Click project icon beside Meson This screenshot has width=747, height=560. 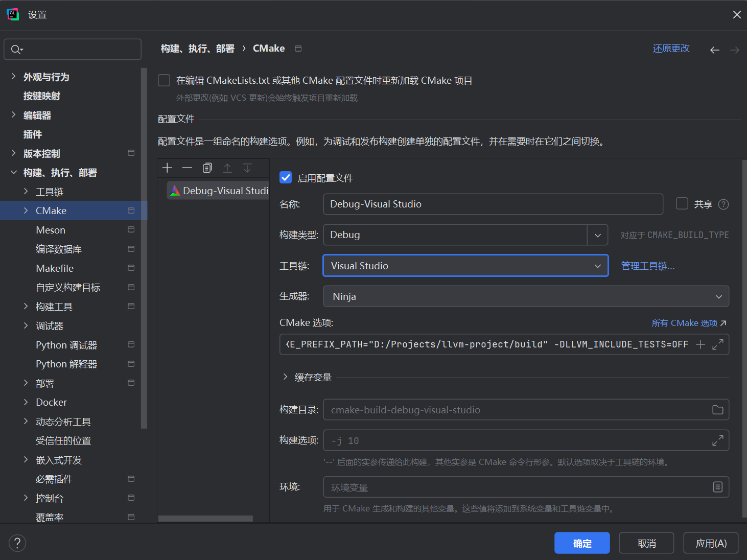(x=131, y=229)
